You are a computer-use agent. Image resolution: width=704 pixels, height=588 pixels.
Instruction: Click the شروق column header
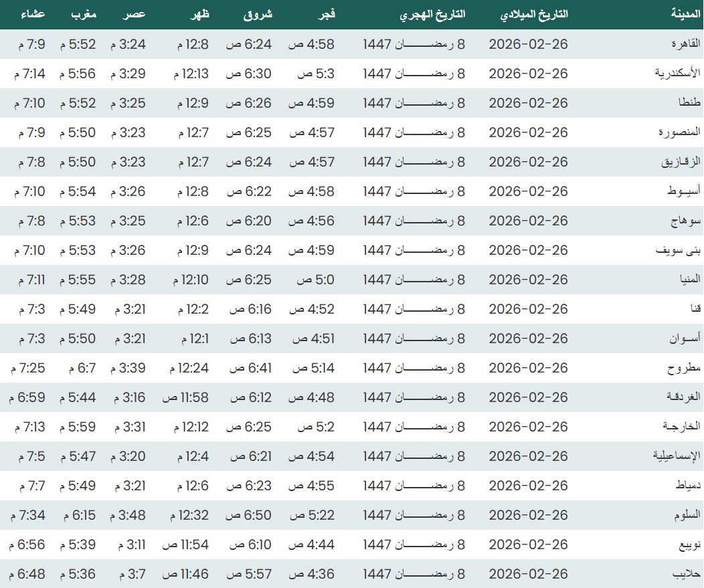tap(258, 15)
